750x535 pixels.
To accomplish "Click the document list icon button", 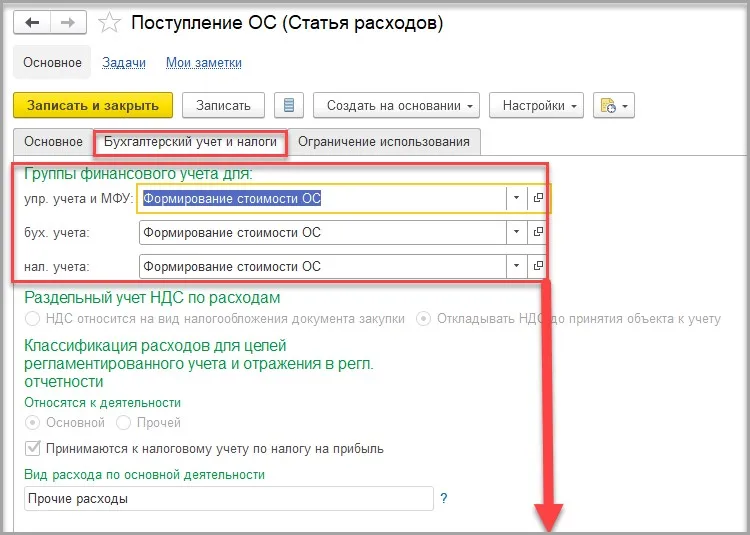I will [289, 106].
